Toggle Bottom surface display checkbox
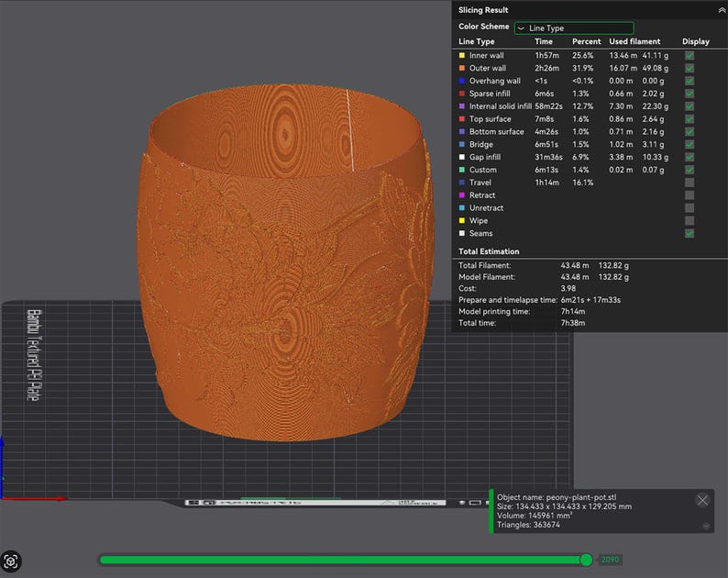 689,132
